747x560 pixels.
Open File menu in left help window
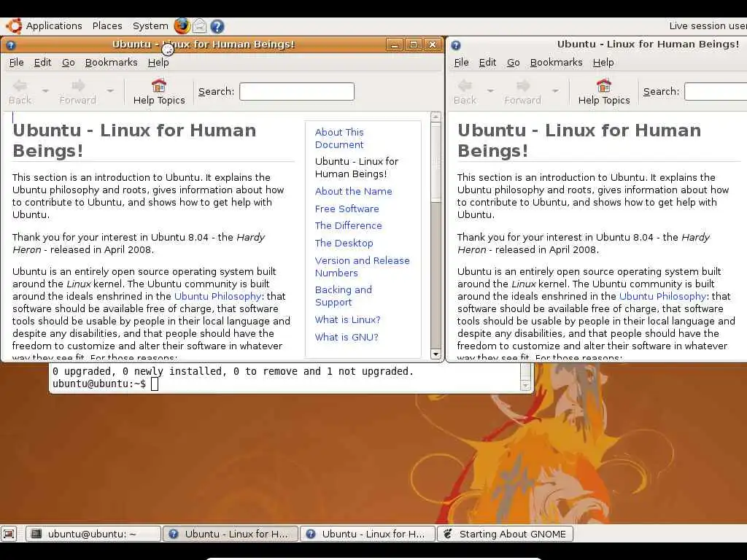[x=16, y=63]
